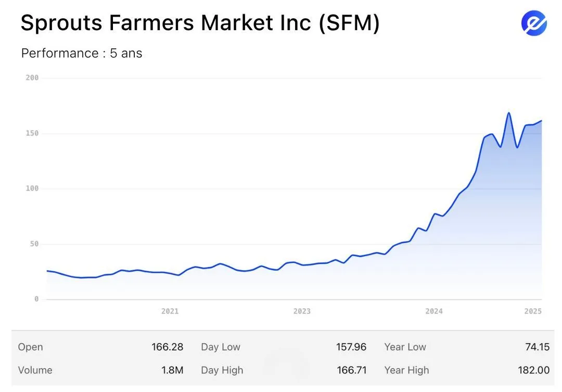Select the Volume value 1.8M
Viewport: 562px width, 392px height.
pyautogui.click(x=172, y=370)
